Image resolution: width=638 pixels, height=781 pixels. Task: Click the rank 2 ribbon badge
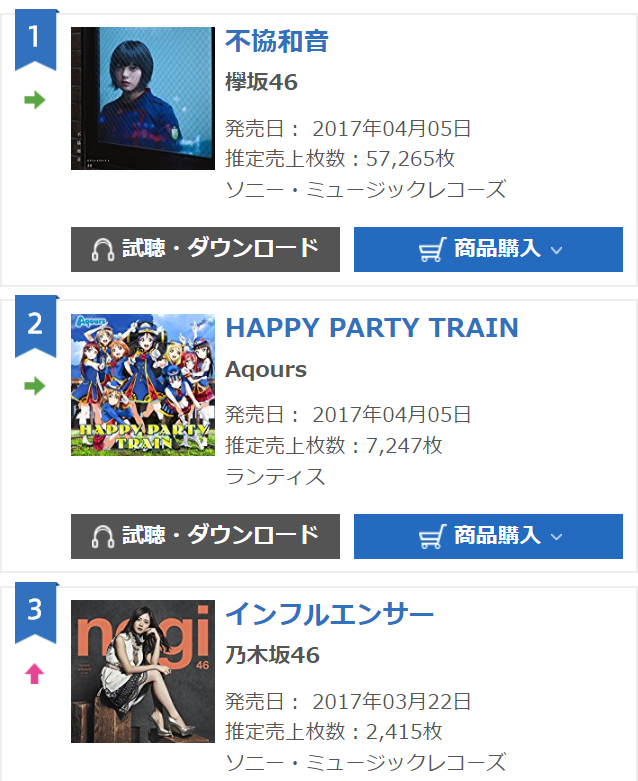[36, 326]
